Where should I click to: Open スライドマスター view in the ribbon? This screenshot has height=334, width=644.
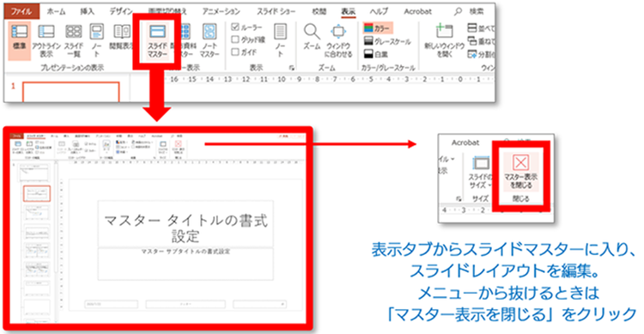[157, 40]
